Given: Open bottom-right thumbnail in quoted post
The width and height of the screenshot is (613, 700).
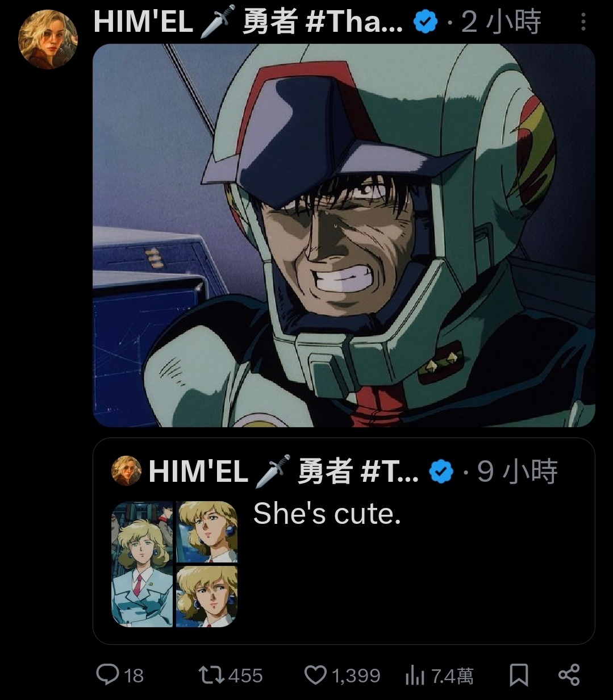Looking at the screenshot, I should [207, 597].
